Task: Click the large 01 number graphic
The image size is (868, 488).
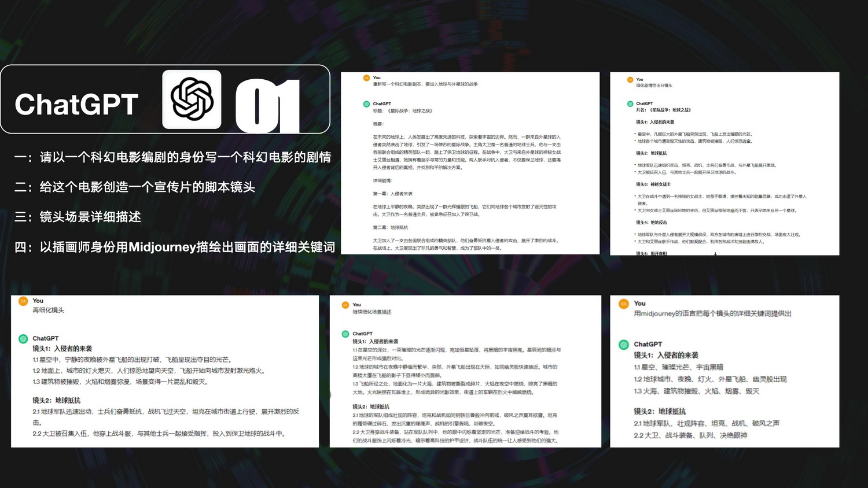Action: click(x=267, y=106)
